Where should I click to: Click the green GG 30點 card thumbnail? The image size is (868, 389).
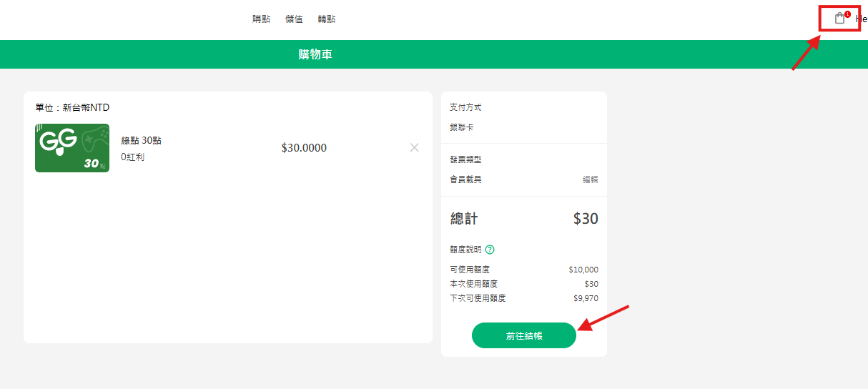click(72, 148)
